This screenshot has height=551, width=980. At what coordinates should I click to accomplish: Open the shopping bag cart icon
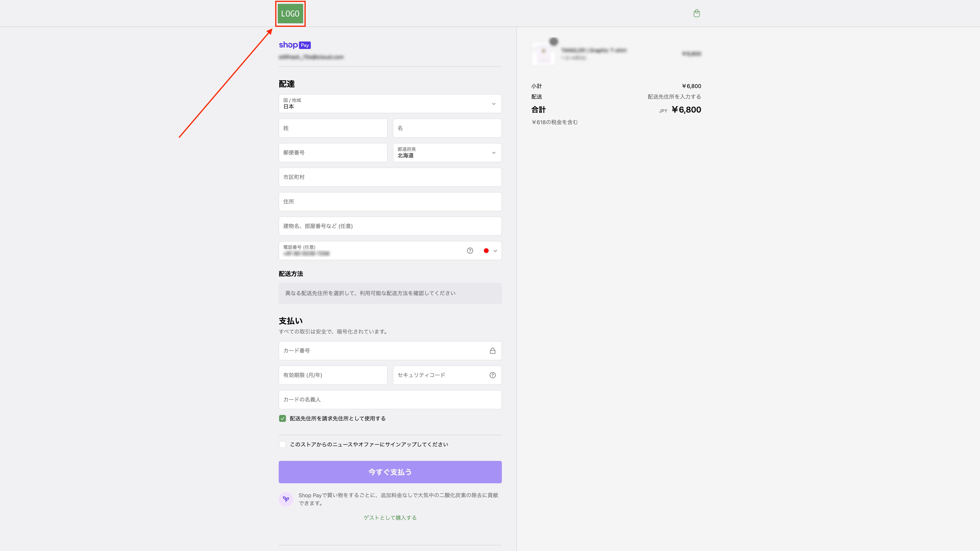696,14
